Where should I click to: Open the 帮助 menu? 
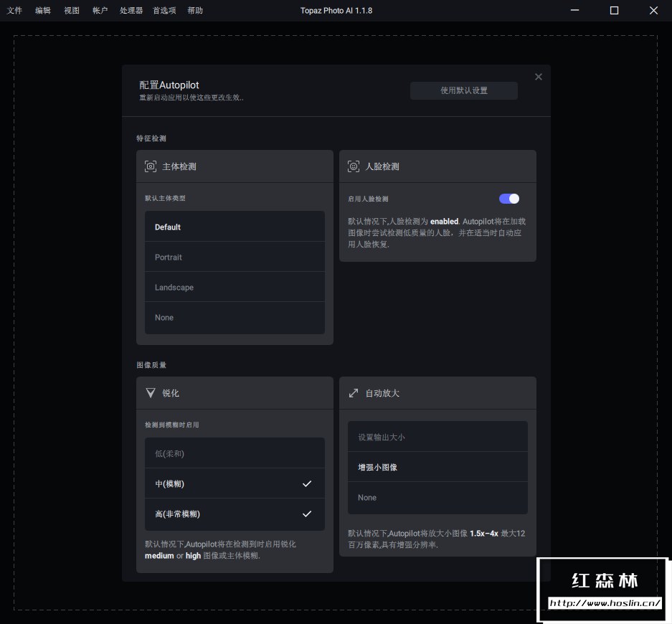pos(195,10)
